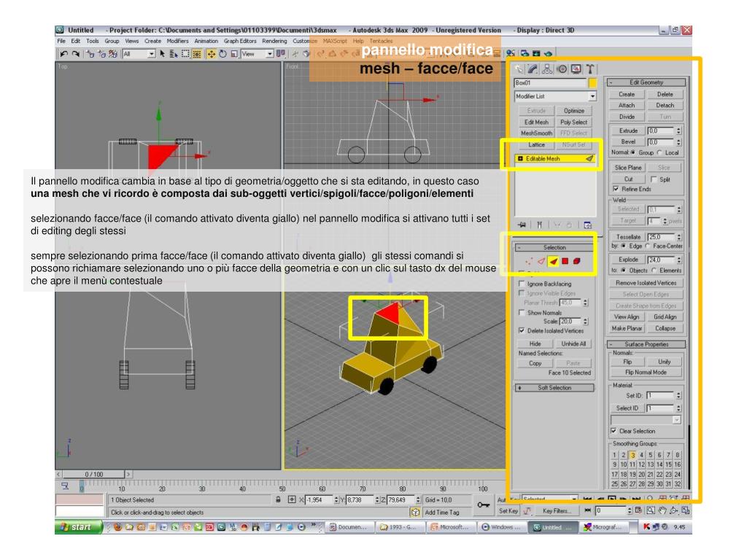
Task: Select Local normal radio button
Action: coord(659,152)
